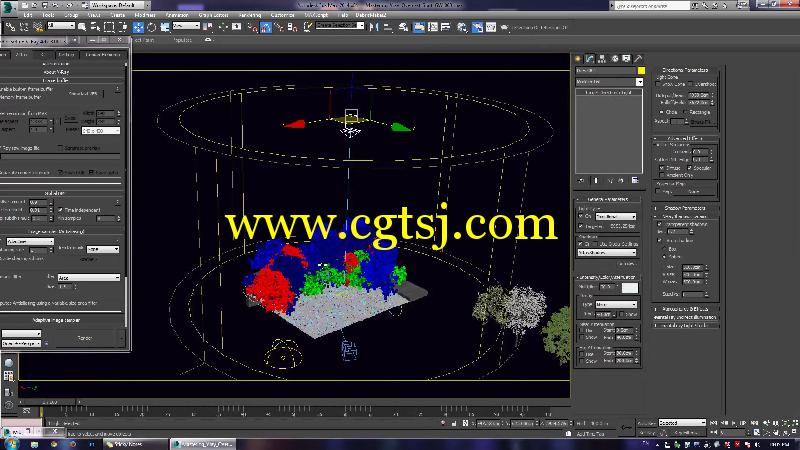Click the Render button in Render Setup
800x450 pixels.
coord(85,338)
